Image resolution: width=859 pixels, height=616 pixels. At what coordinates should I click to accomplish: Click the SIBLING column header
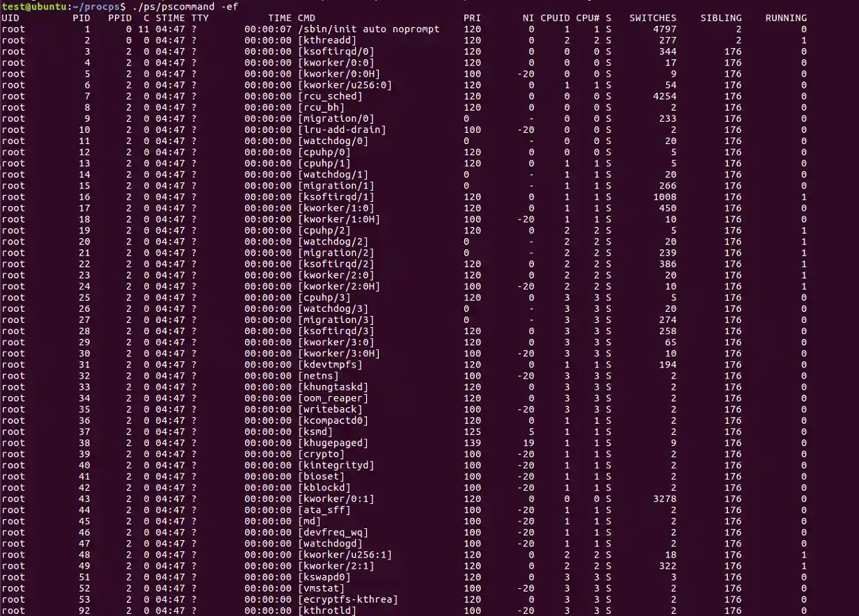point(721,17)
